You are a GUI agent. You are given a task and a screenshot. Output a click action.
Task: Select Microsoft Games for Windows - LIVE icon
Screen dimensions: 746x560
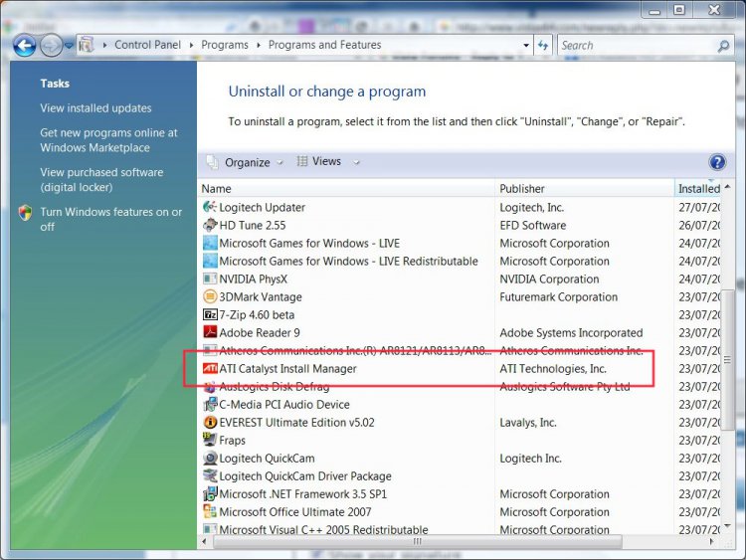210,243
